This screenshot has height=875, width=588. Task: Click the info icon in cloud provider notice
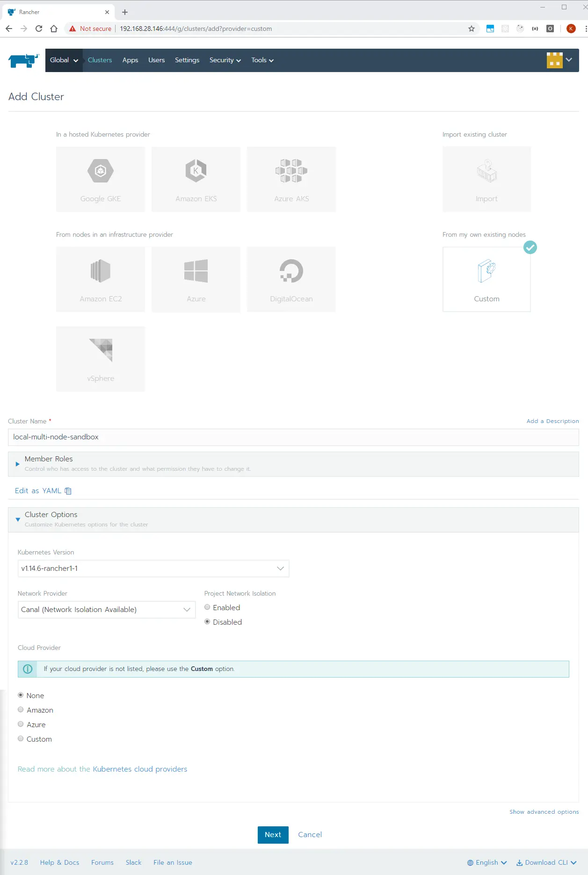click(x=28, y=669)
